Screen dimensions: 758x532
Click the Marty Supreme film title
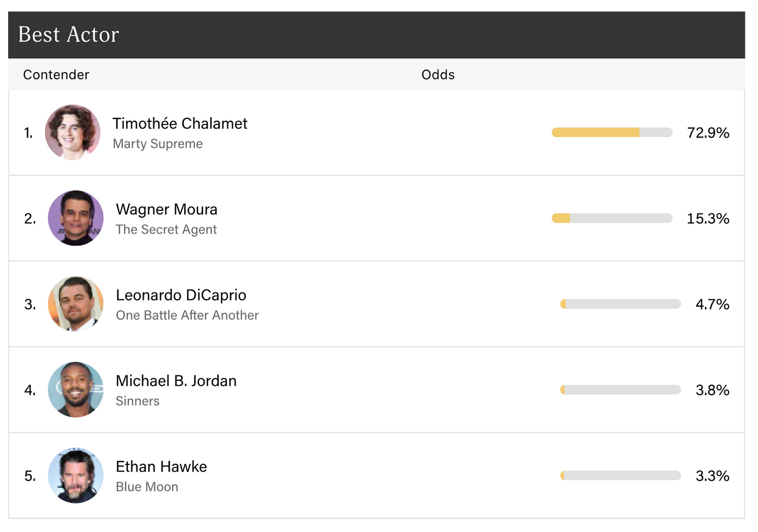click(x=158, y=144)
